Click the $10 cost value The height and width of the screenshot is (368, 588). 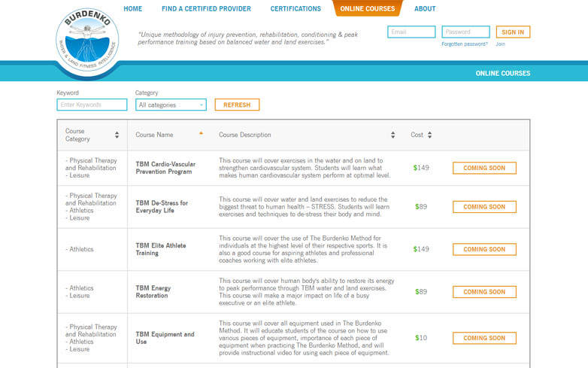pos(421,338)
